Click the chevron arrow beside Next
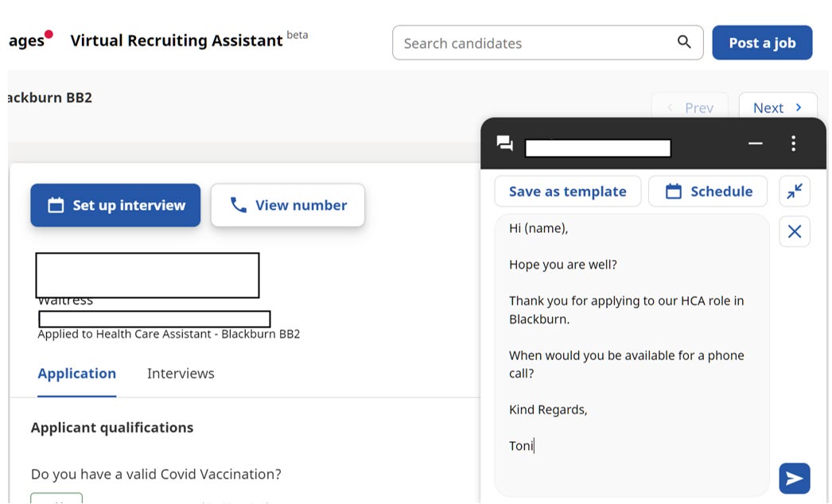 [799, 108]
